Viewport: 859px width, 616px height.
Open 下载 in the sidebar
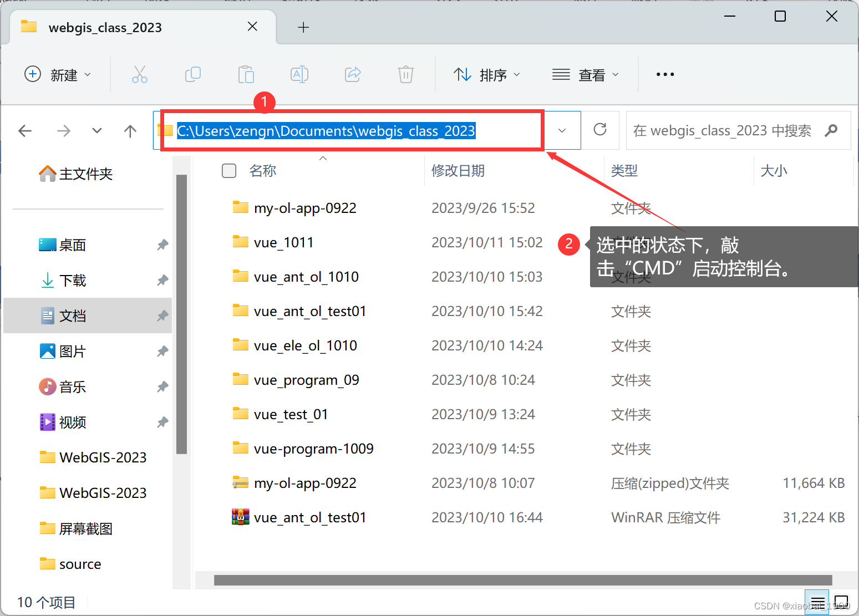point(63,281)
